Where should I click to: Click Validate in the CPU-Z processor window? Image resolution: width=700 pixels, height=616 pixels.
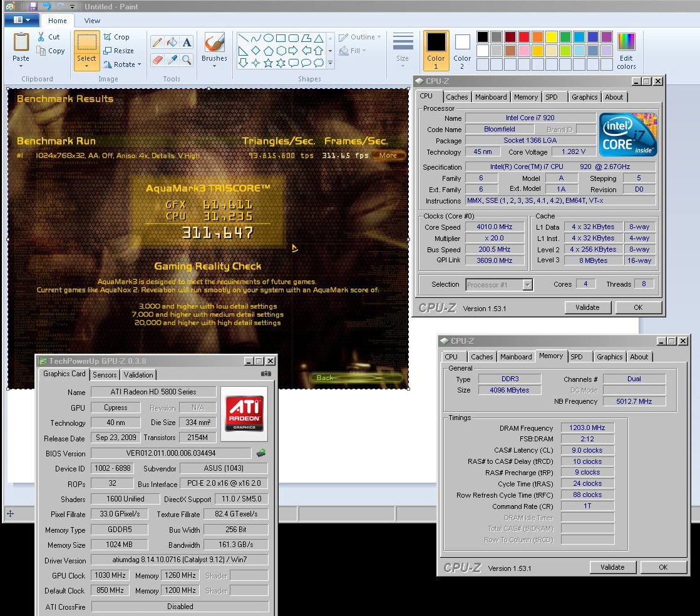(x=587, y=307)
